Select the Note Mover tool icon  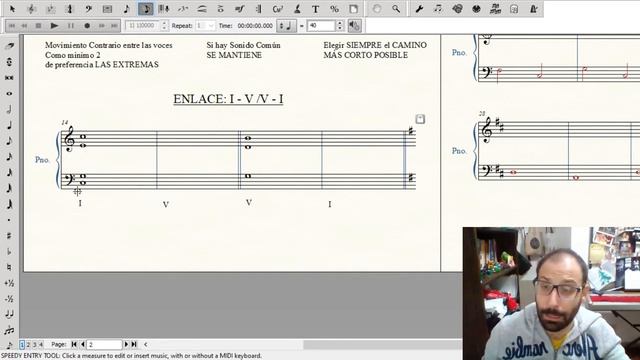tap(438, 9)
